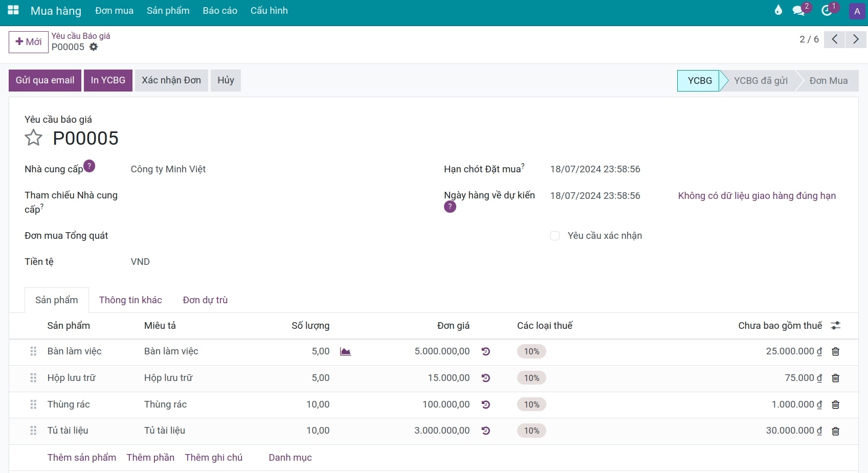
Task: Open the Báo cáo menu
Action: coord(220,11)
